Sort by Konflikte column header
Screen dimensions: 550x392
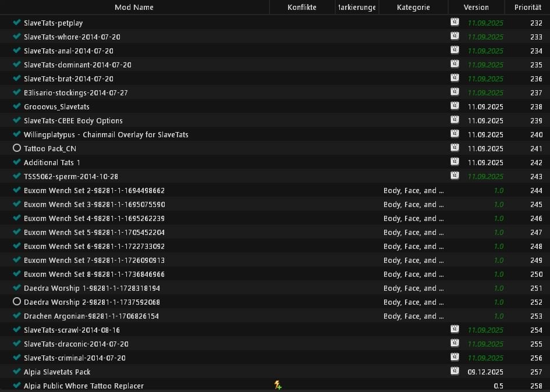(302, 7)
